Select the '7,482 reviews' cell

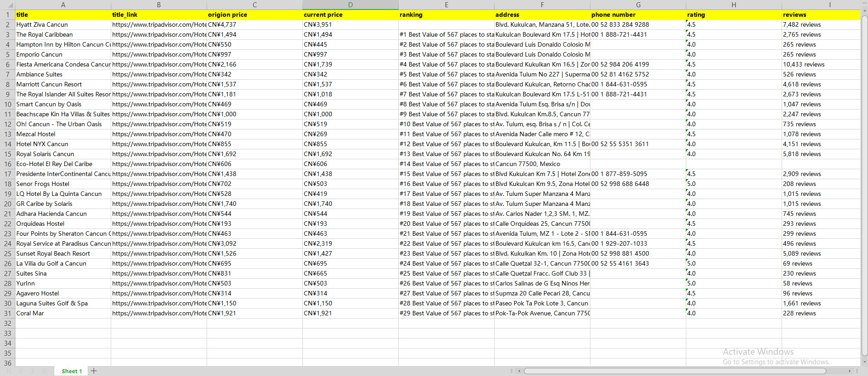click(x=821, y=25)
